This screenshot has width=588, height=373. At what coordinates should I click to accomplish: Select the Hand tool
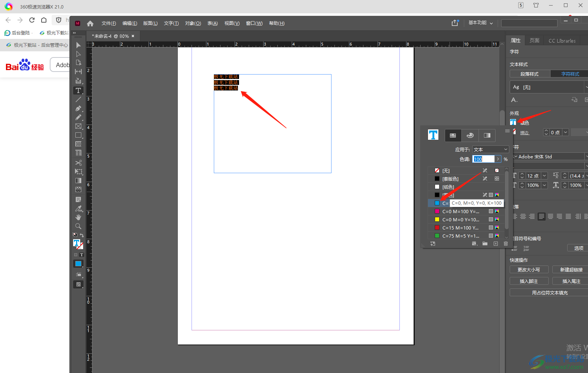point(78,217)
